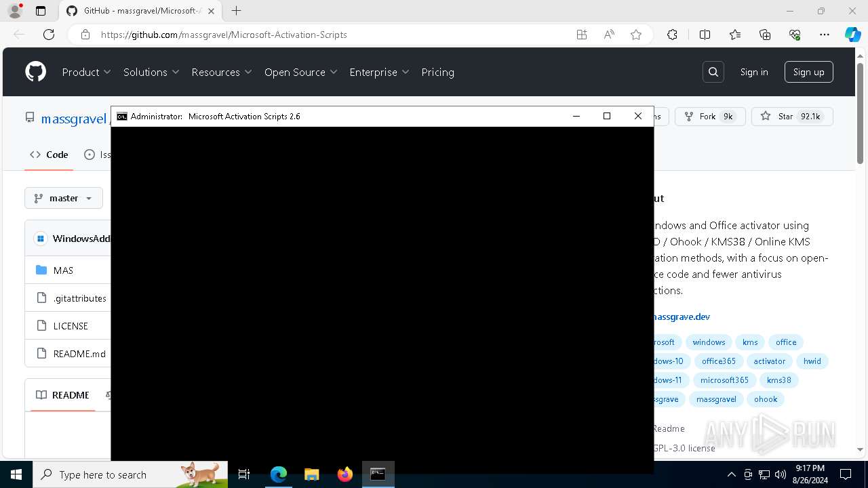This screenshot has height=488, width=868.
Task: Open GitHub home logo
Action: coord(35,72)
